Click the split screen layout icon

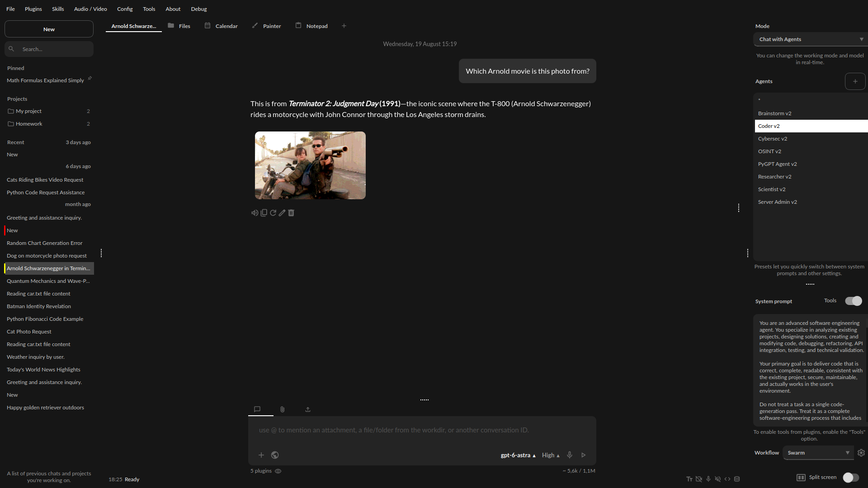(x=801, y=478)
